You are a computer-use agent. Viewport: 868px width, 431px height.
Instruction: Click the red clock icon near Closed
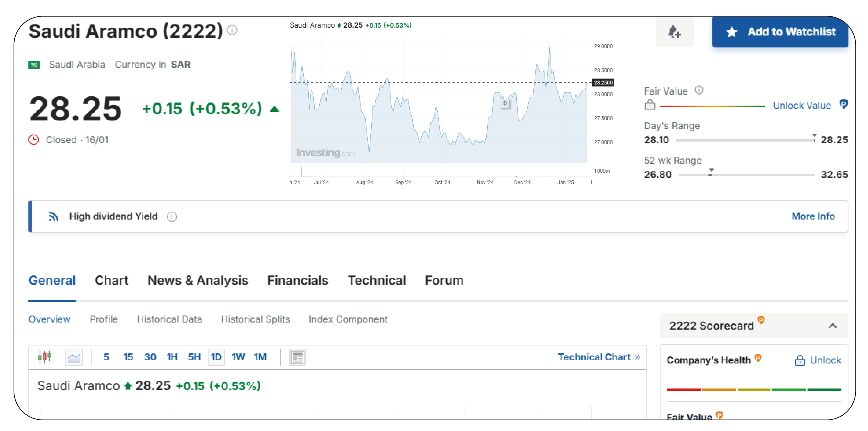click(x=34, y=140)
